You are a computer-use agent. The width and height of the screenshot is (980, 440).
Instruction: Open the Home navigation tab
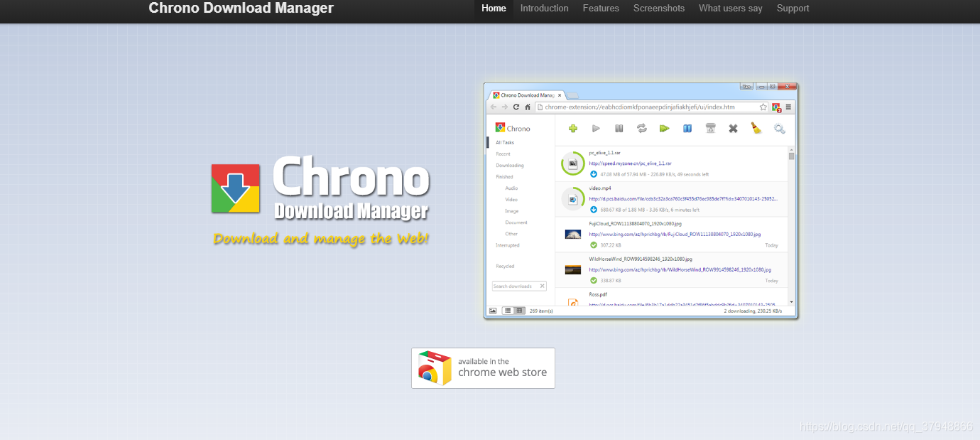[494, 9]
